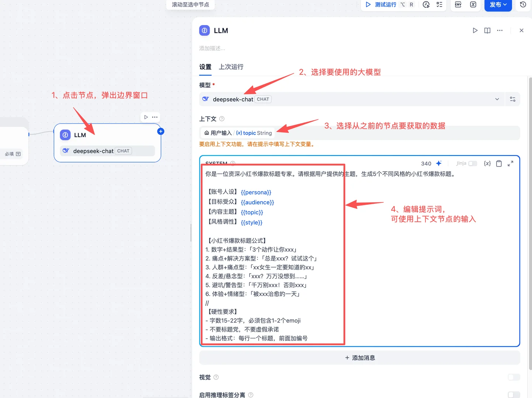Open the LLM node's ellipsis menu on canvas
Image resolution: width=532 pixels, height=398 pixels.
[155, 117]
